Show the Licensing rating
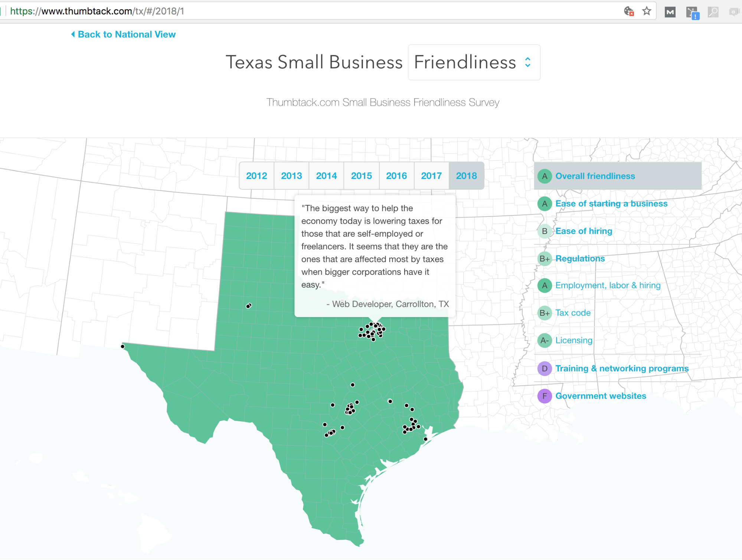 573,340
